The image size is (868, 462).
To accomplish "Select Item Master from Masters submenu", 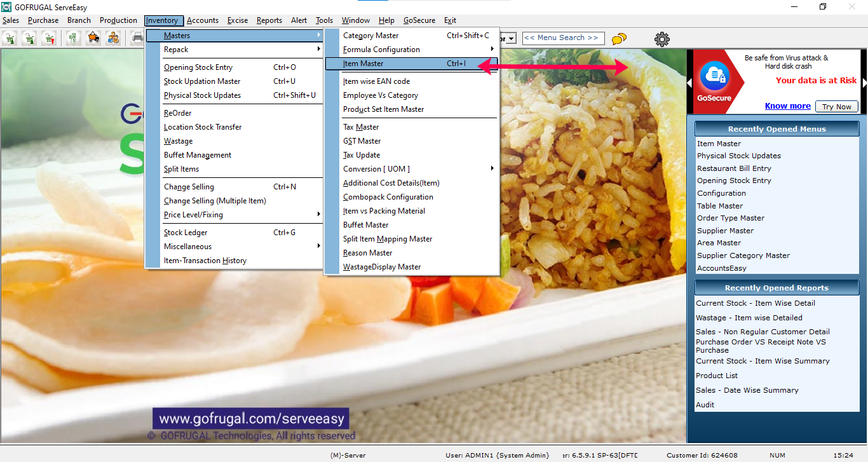I will (x=412, y=64).
